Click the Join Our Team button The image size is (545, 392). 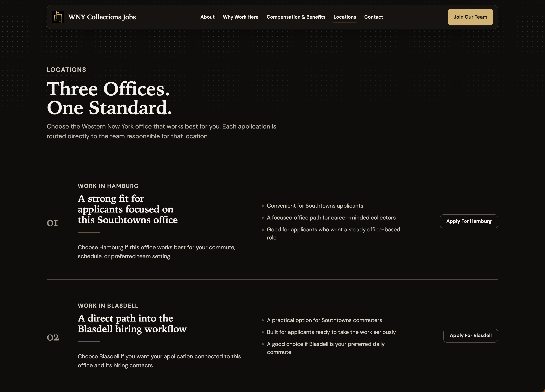click(470, 17)
